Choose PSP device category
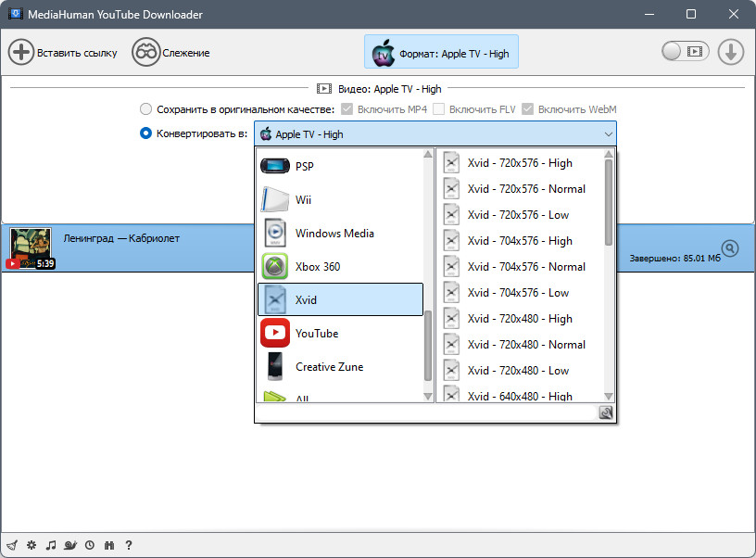756x558 pixels. point(340,166)
